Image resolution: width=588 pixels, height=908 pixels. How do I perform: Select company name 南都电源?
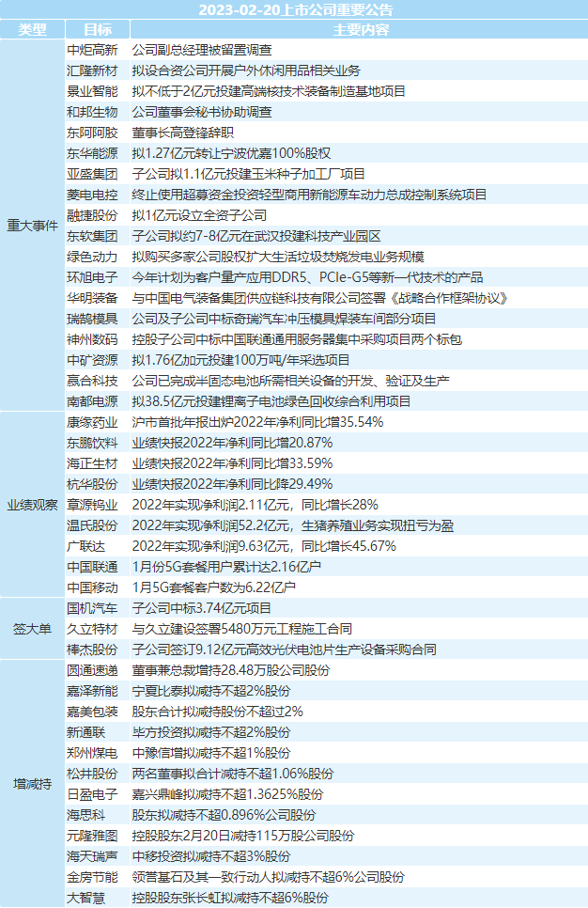point(92,401)
